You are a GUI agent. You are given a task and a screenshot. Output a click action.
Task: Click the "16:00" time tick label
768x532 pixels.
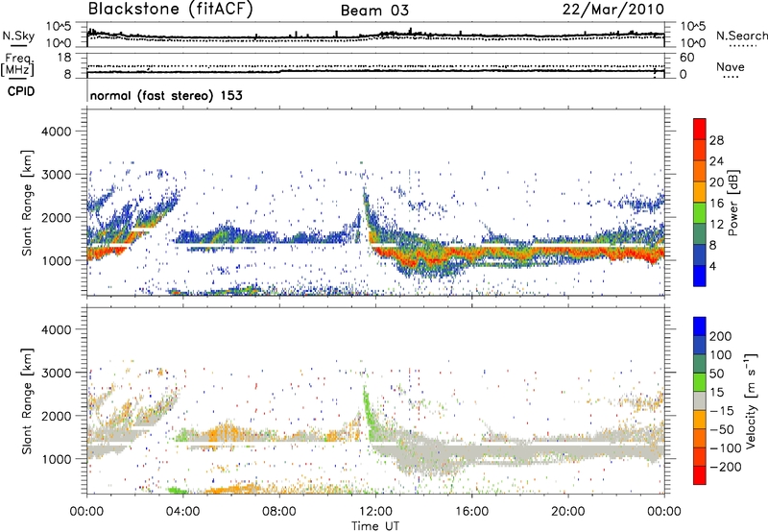[471, 512]
